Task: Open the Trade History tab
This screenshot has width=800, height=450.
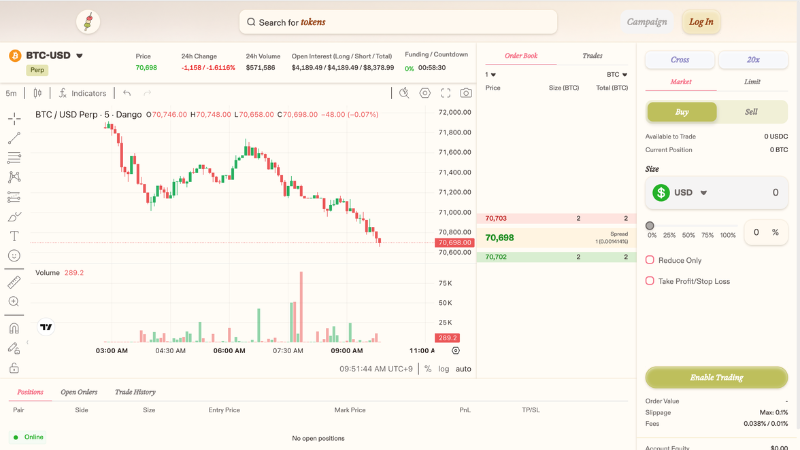Action: [x=135, y=392]
